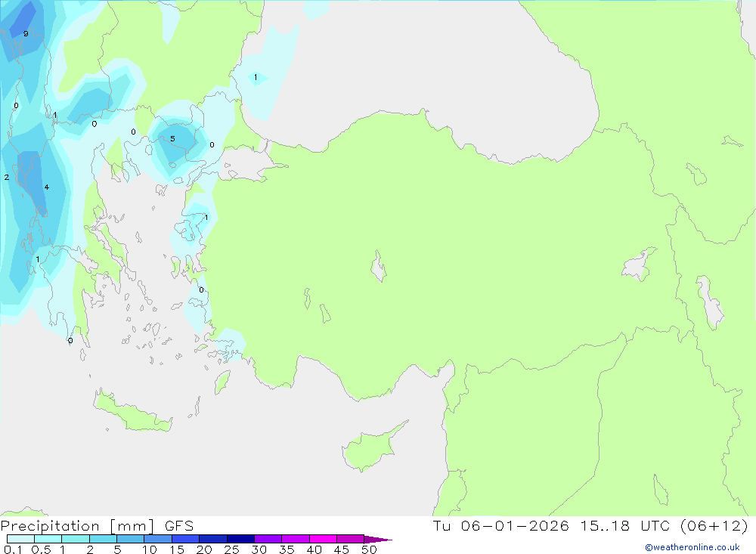Click the "45" legend scale label

click(x=342, y=549)
